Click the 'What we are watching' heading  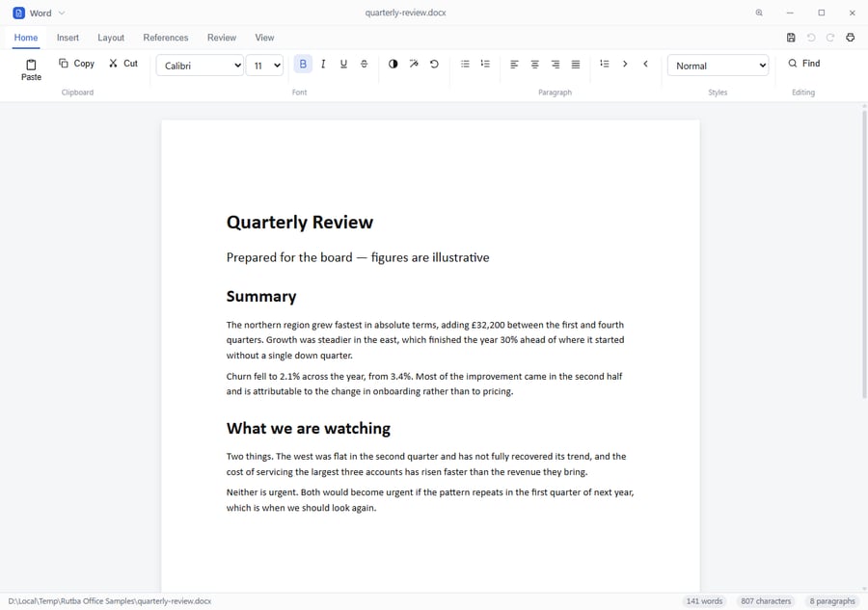[309, 429]
